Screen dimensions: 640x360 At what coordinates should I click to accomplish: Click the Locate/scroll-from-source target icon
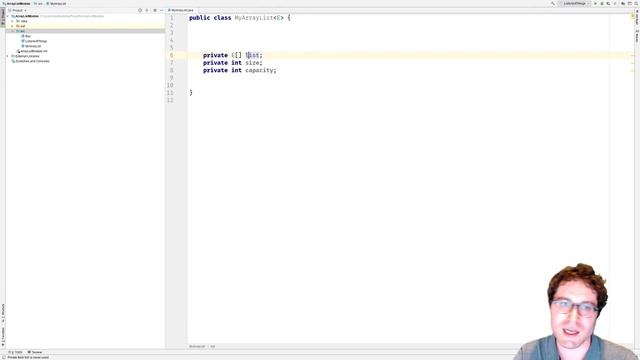click(140, 10)
